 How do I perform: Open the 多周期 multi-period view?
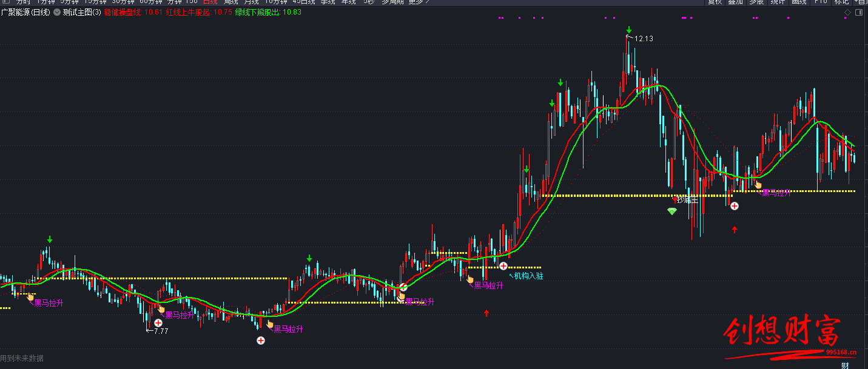click(392, 2)
